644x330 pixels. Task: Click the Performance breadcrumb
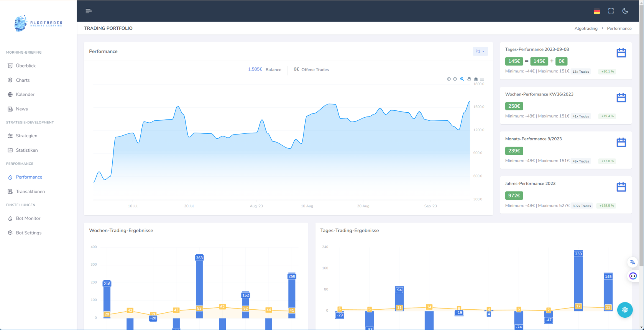pos(619,28)
